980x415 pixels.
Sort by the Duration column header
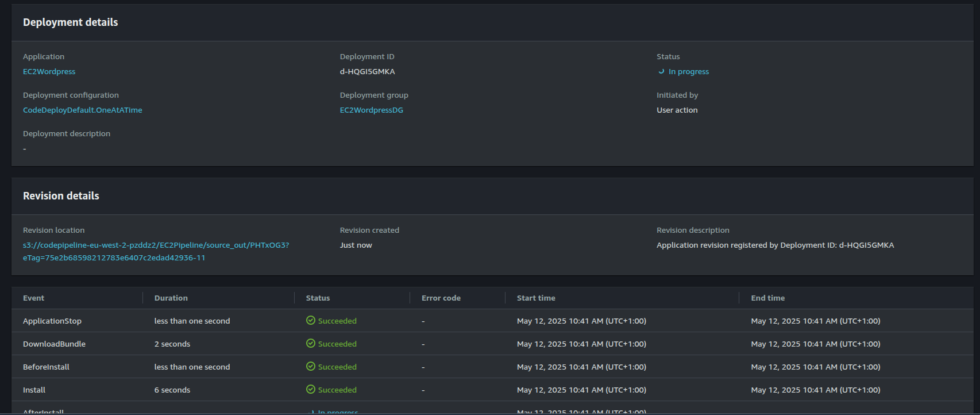click(x=171, y=298)
